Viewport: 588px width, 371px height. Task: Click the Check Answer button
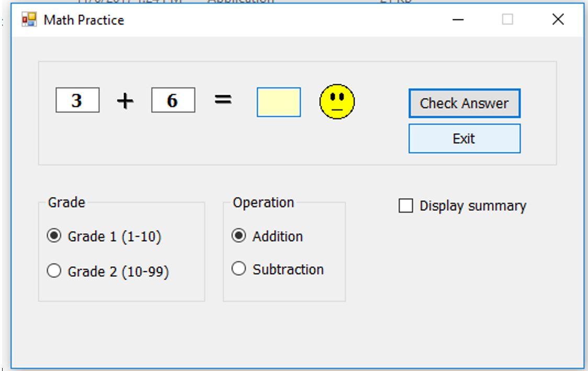point(464,103)
